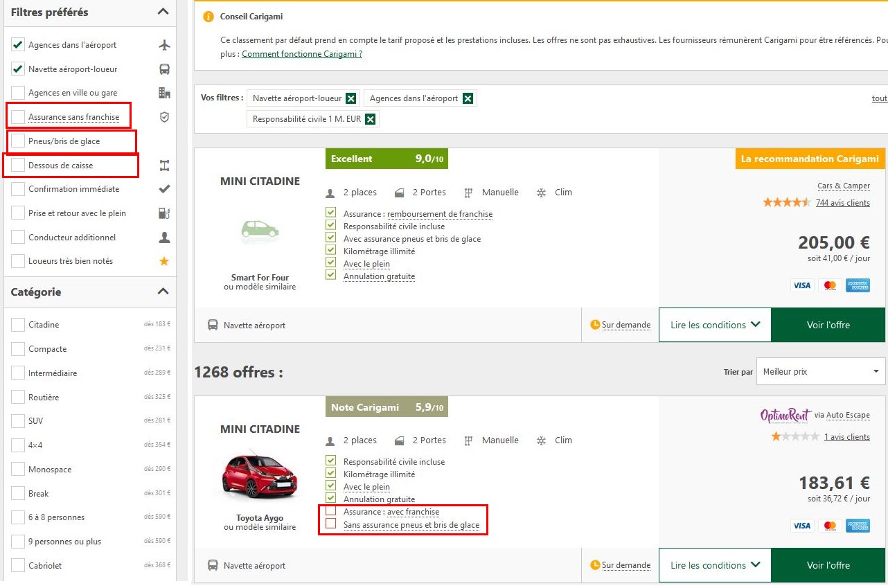Screen dimensions: 888x588
Task: Remove the Responsabilité civile 1 M. EUR tag
Action: coord(371,119)
